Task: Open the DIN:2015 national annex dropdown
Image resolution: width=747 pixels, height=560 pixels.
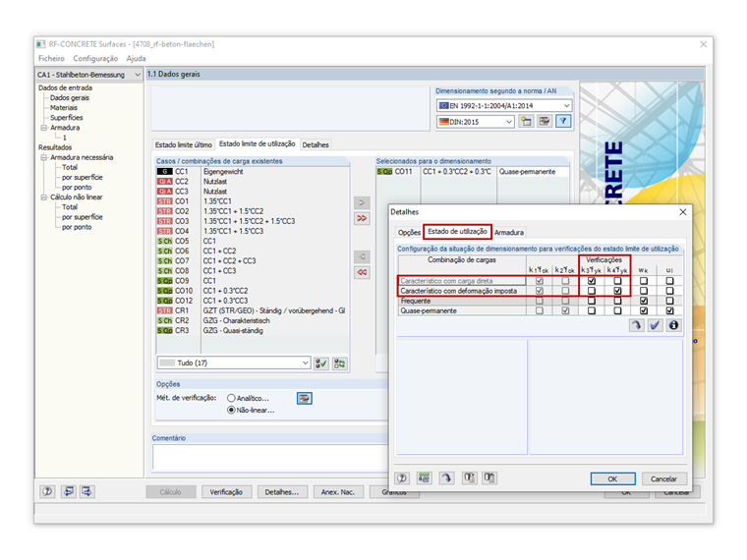Action: click(509, 122)
